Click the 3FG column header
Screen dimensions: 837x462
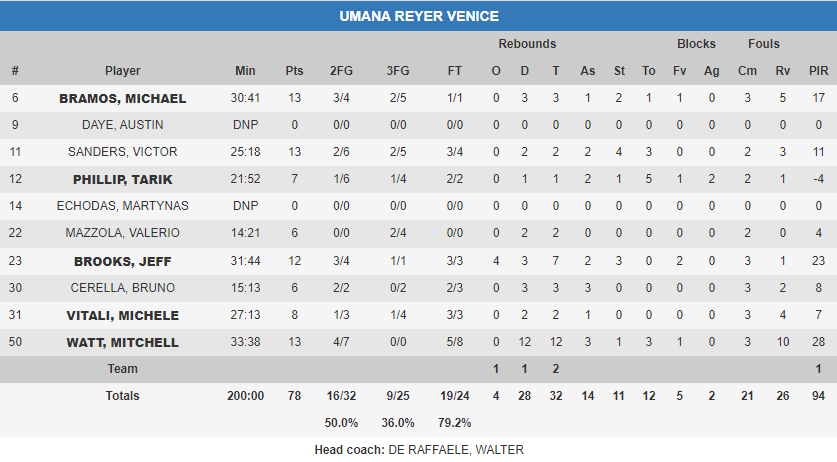(397, 71)
